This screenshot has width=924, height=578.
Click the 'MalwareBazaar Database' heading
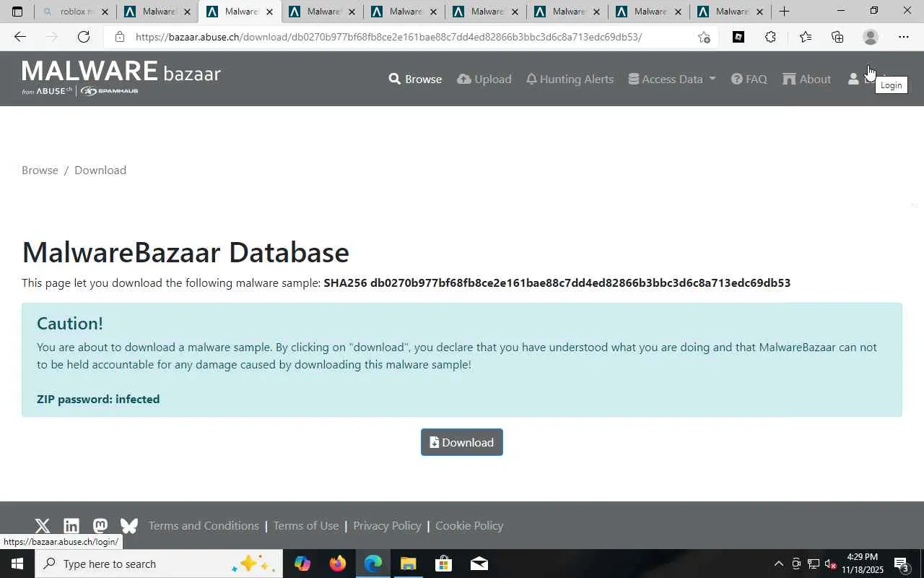tap(186, 252)
